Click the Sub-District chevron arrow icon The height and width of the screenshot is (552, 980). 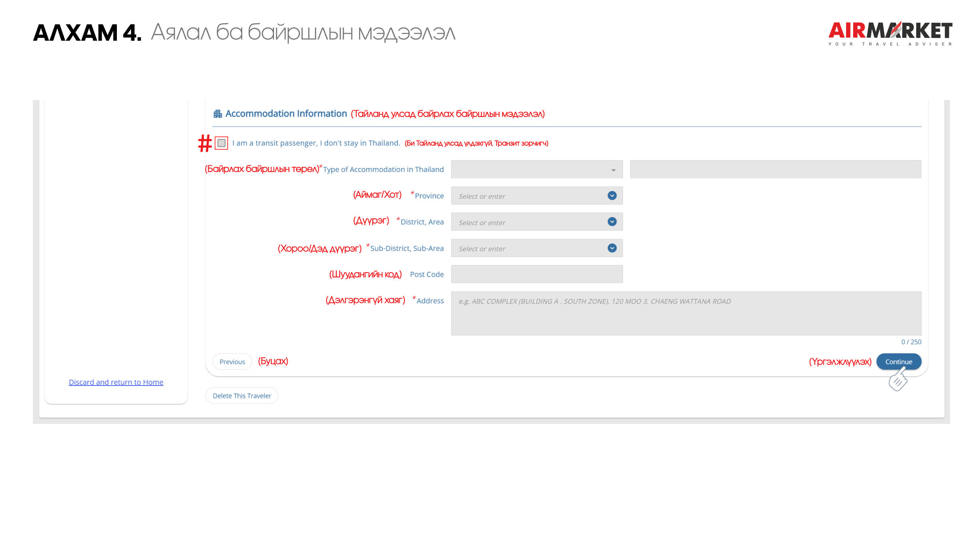pyautogui.click(x=612, y=248)
